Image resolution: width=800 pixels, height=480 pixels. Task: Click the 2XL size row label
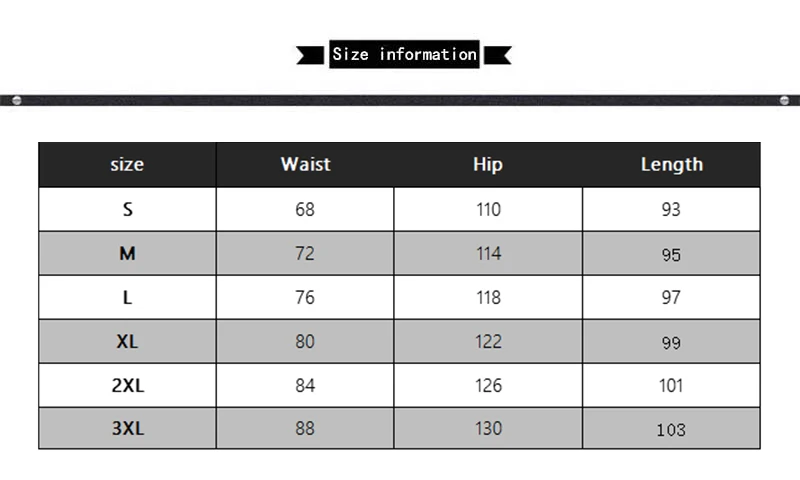pos(128,386)
